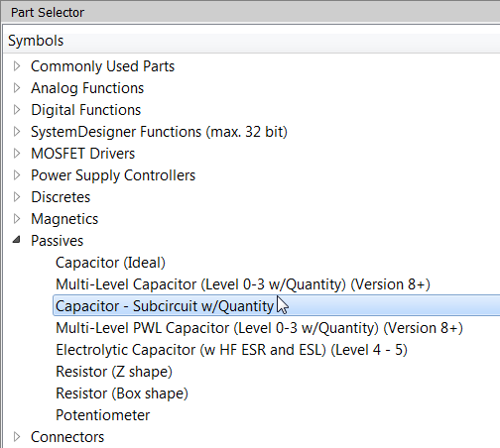
Task: Select Multi-Level PWL Capacitor item
Action: [x=259, y=328]
